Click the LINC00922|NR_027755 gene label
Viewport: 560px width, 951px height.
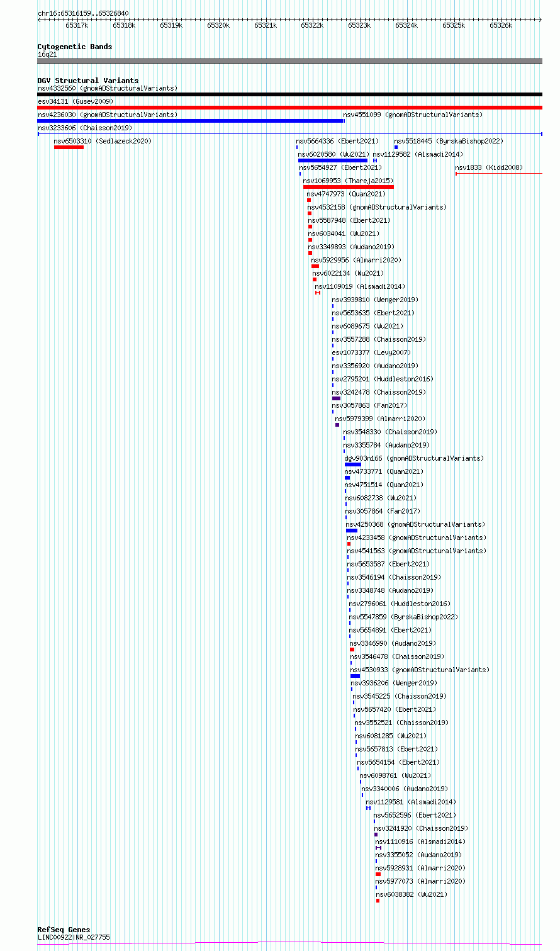(74, 937)
